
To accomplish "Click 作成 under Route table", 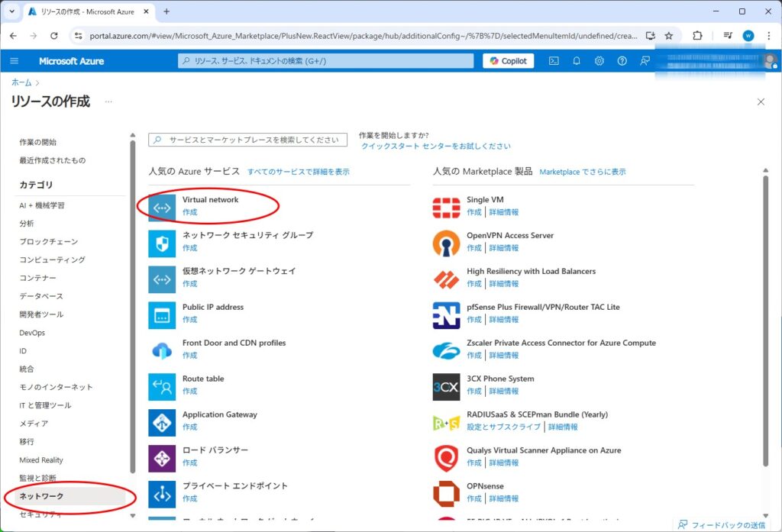I will coord(189,391).
